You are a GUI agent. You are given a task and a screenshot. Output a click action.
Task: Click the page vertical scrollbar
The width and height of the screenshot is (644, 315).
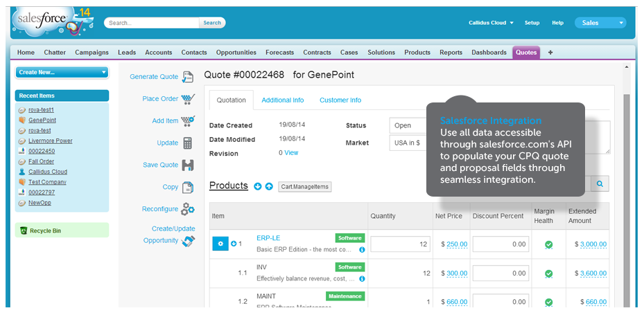coord(627,201)
